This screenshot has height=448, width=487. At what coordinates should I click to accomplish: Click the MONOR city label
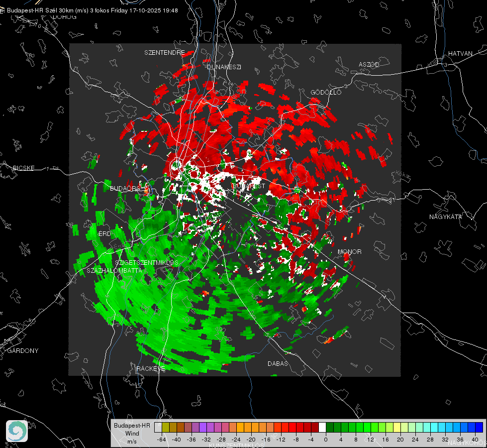coord(349,251)
